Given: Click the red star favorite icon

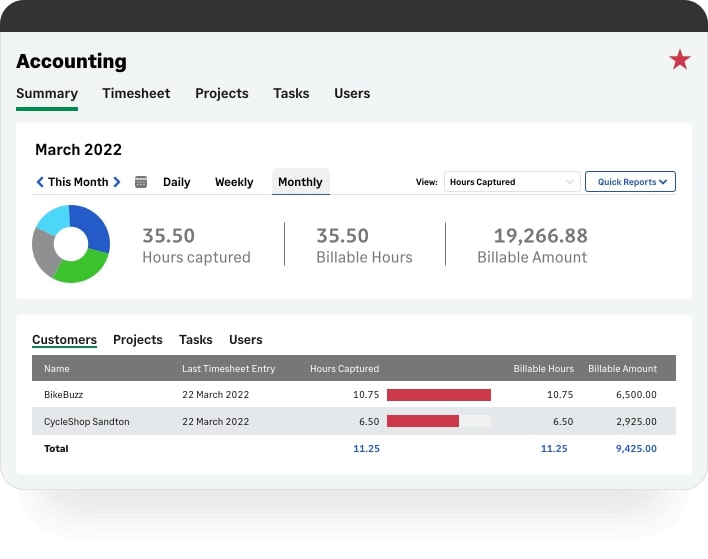Looking at the screenshot, I should (x=680, y=60).
